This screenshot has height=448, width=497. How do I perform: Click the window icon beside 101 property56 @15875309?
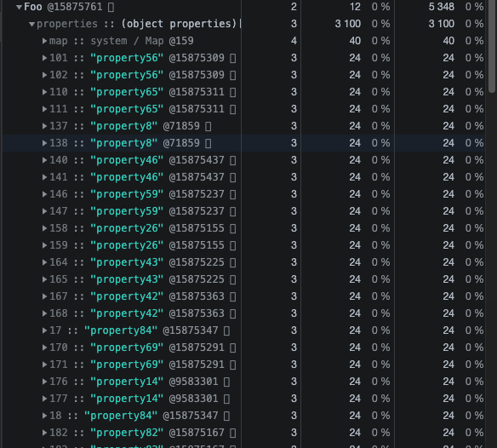pos(232,58)
